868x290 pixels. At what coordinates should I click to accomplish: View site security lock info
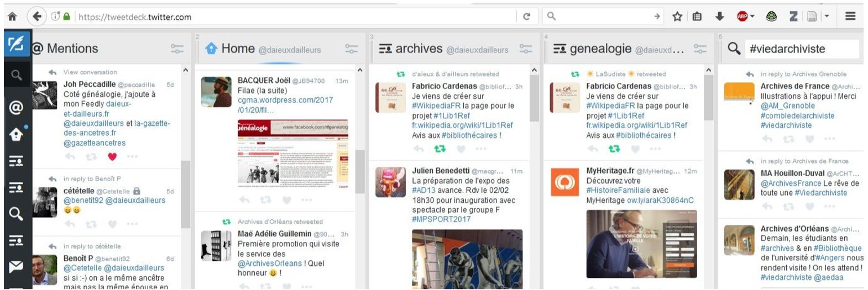point(67,17)
